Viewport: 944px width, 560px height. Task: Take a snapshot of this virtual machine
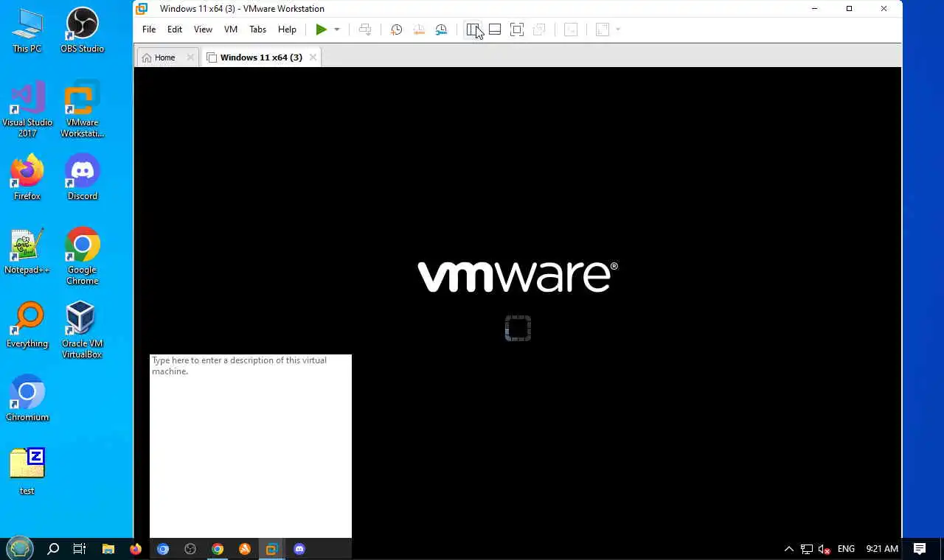[396, 29]
